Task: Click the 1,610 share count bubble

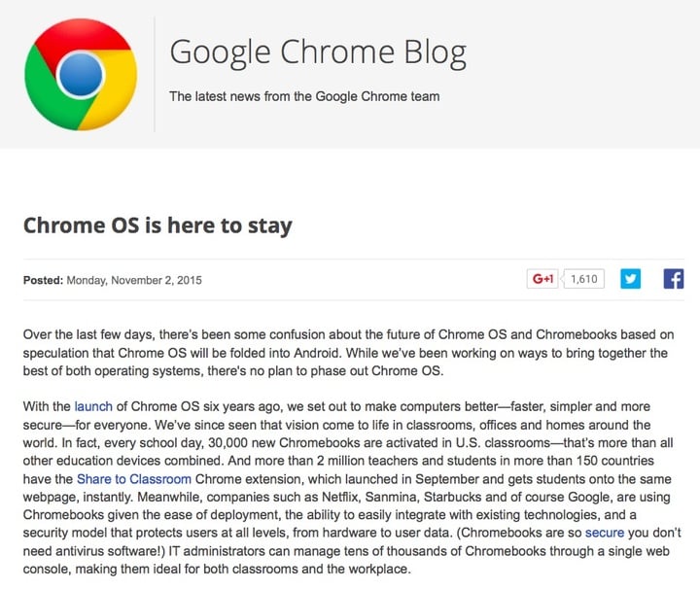Action: click(583, 280)
